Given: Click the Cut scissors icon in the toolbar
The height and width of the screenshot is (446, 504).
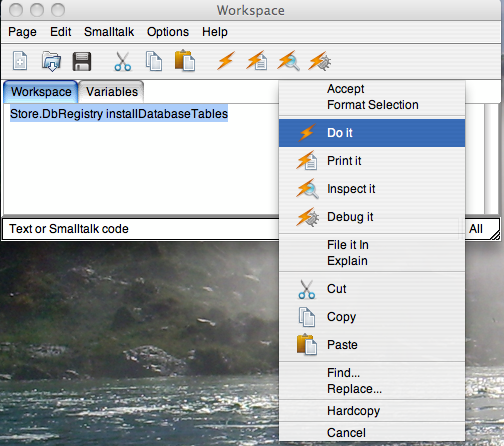Looking at the screenshot, I should pos(123,61).
